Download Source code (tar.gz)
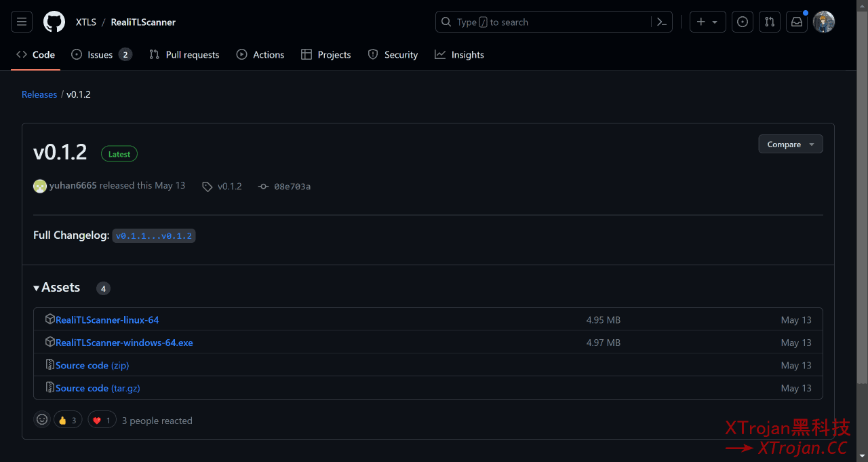 coord(98,388)
